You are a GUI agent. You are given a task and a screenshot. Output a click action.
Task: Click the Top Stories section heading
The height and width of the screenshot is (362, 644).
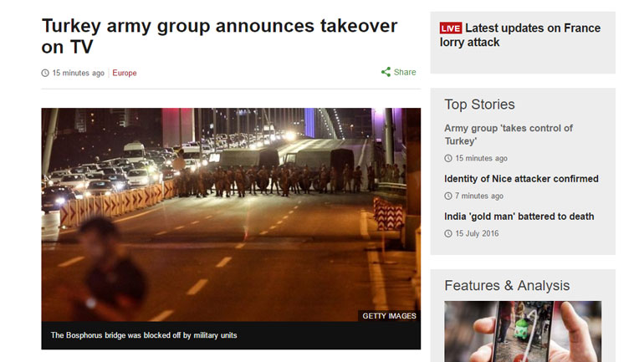coord(479,105)
